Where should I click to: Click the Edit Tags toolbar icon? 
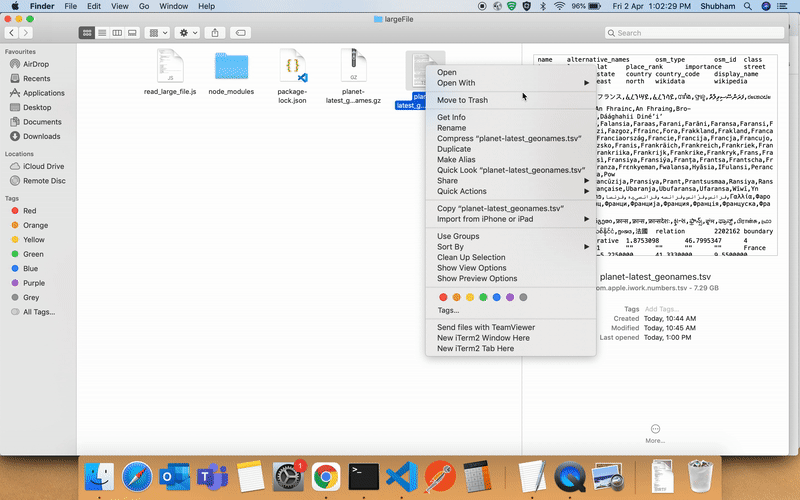(240, 33)
